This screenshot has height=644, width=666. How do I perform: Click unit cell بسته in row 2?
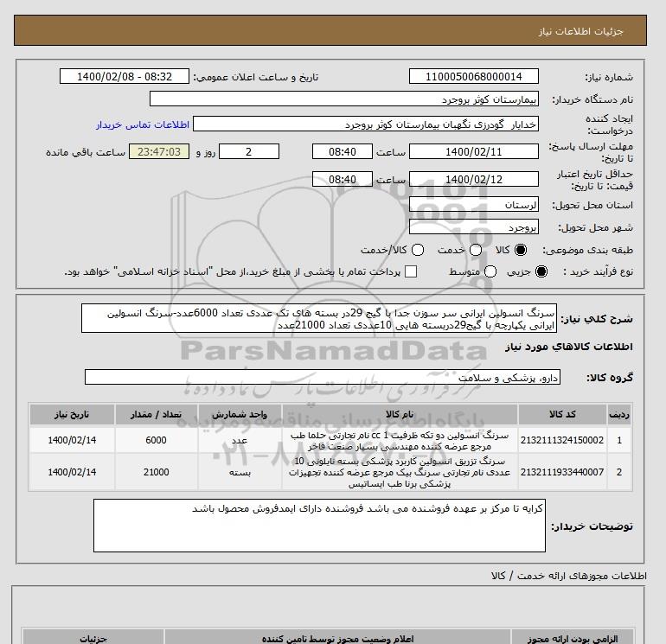[240, 472]
